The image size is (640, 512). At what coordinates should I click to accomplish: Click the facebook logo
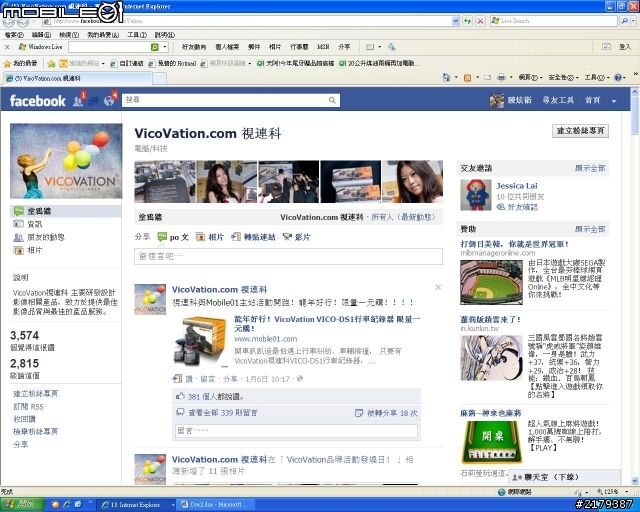pos(38,101)
